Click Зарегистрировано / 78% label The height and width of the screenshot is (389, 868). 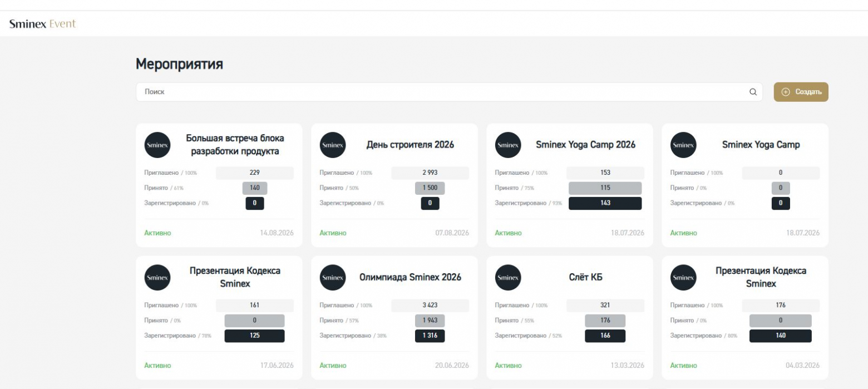pos(178,336)
